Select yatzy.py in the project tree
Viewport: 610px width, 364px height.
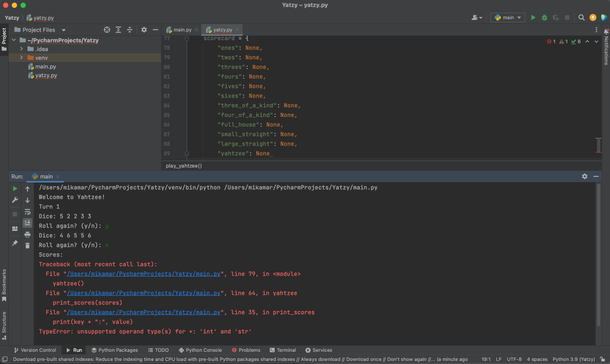[46, 76]
